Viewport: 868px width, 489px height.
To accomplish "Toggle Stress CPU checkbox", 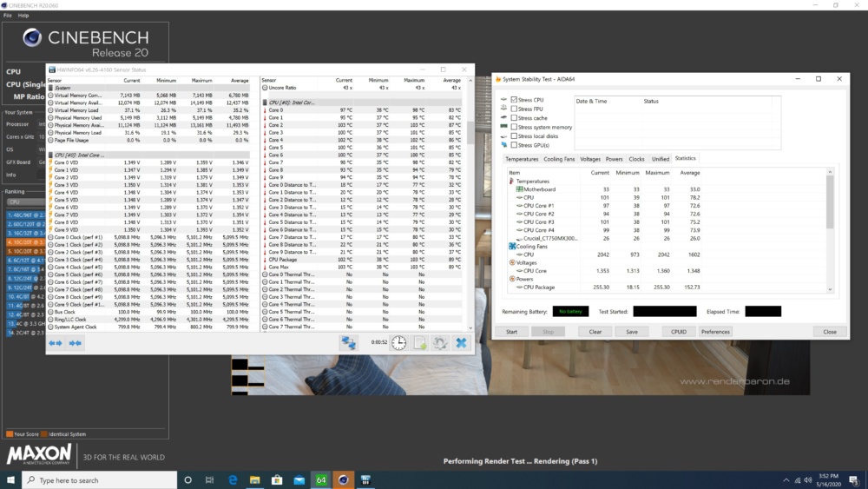I will coord(514,100).
